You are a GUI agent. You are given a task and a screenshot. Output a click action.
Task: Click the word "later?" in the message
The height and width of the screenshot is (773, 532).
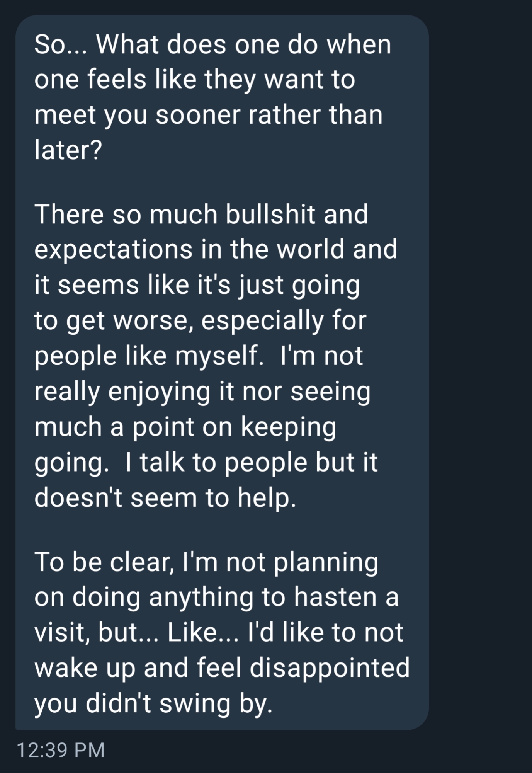(x=68, y=150)
